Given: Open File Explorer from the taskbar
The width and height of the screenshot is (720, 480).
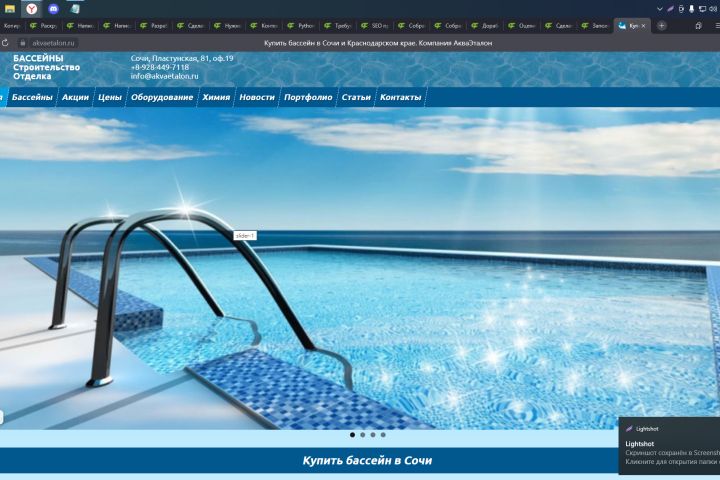Looking at the screenshot, I should [x=10, y=8].
